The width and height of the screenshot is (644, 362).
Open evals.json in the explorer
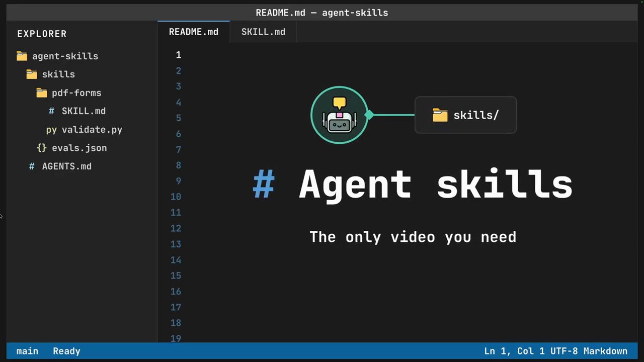[x=82, y=148]
